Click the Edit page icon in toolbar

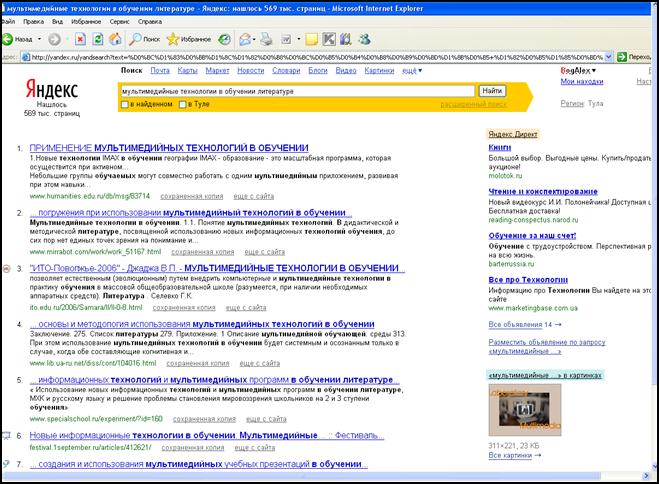point(286,39)
